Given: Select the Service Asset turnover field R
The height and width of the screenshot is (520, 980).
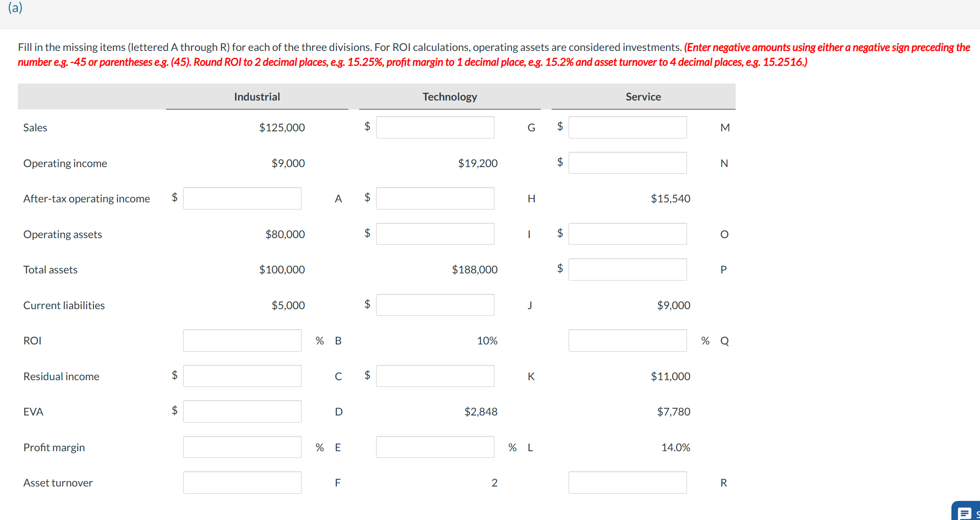Looking at the screenshot, I should point(628,482).
